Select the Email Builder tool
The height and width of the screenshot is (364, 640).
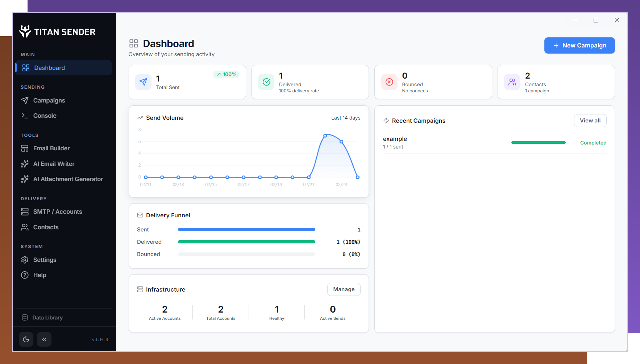pos(51,148)
